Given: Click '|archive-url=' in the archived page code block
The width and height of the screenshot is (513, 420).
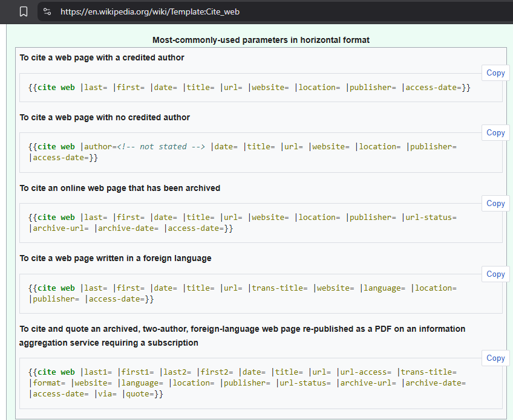Looking at the screenshot, I should coord(59,228).
